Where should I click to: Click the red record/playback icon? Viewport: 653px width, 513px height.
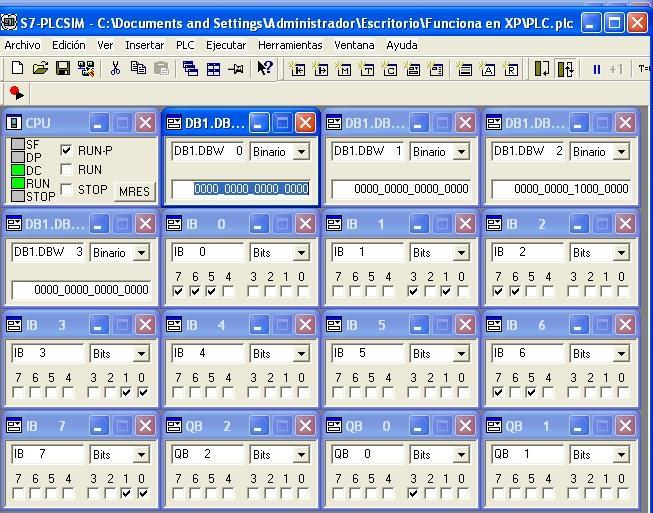tap(17, 93)
